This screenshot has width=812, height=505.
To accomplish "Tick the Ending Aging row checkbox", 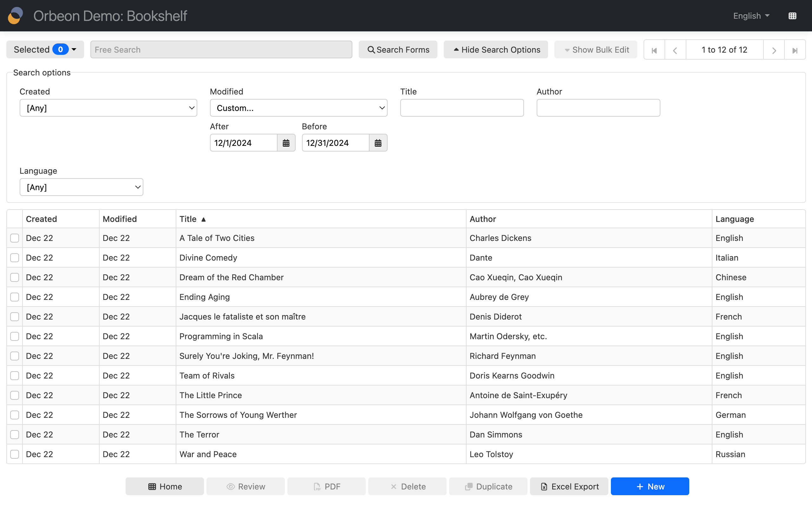I will pyautogui.click(x=14, y=297).
